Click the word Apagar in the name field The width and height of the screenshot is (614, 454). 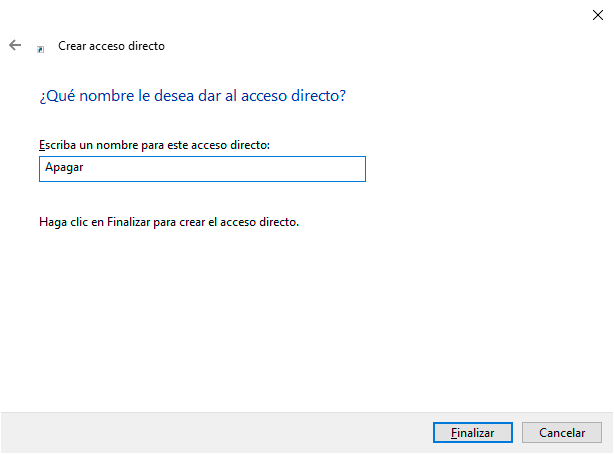pyautogui.click(x=63, y=169)
